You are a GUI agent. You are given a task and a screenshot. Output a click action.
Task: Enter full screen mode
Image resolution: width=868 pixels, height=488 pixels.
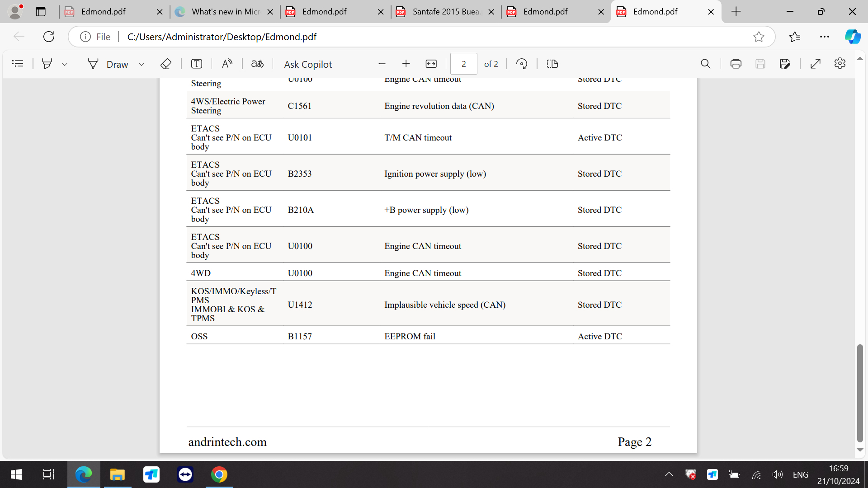click(815, 64)
